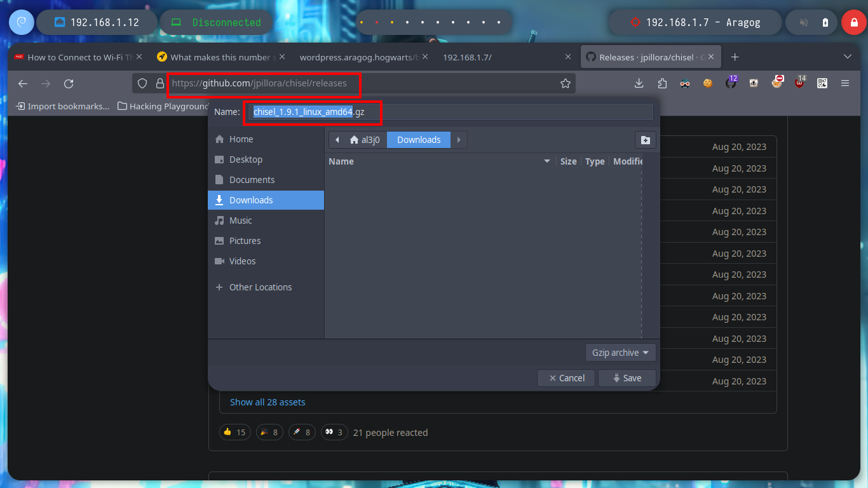The width and height of the screenshot is (868, 488).
Task: Click the 192.168.1.7 - Aragog target indicator
Action: click(694, 22)
